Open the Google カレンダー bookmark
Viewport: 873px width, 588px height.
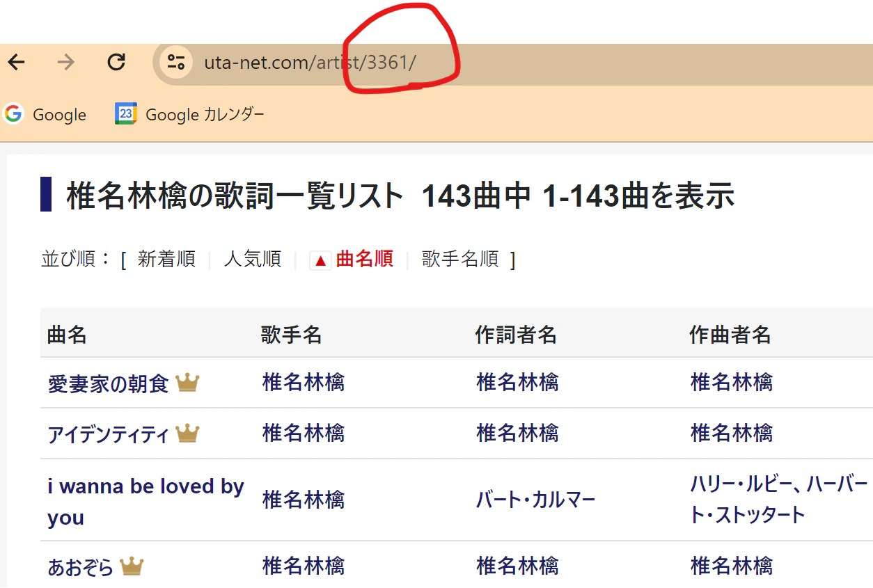(189, 114)
